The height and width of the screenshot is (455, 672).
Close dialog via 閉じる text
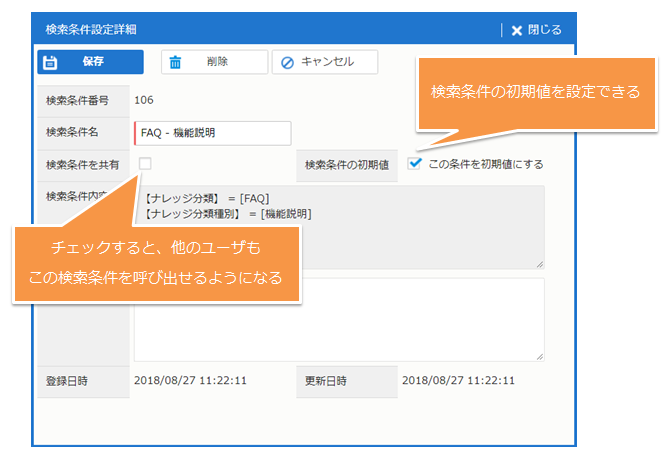pyautogui.click(x=544, y=30)
